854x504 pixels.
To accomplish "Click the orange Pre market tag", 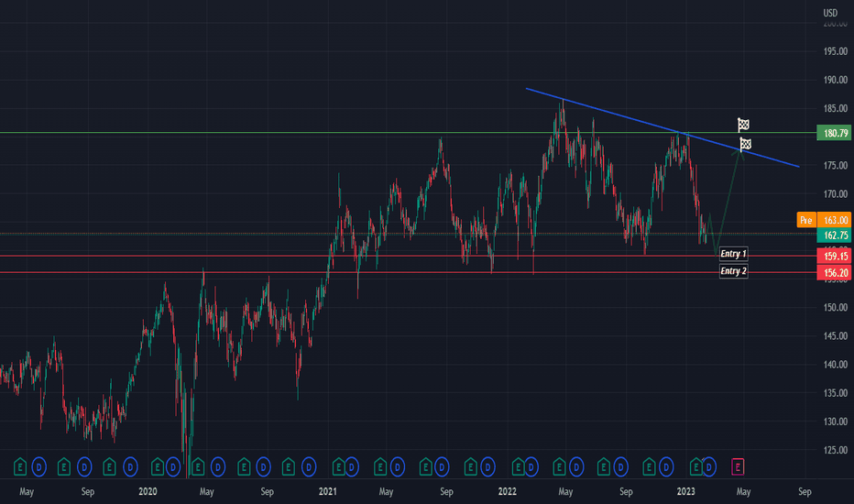I will [x=806, y=220].
